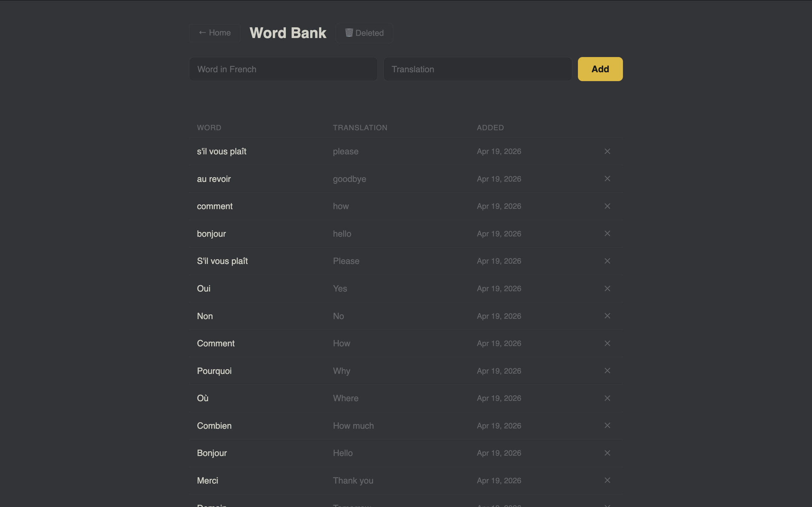Viewport: 812px width, 507px height.
Task: Open the Deleted words trash view
Action: [364, 33]
